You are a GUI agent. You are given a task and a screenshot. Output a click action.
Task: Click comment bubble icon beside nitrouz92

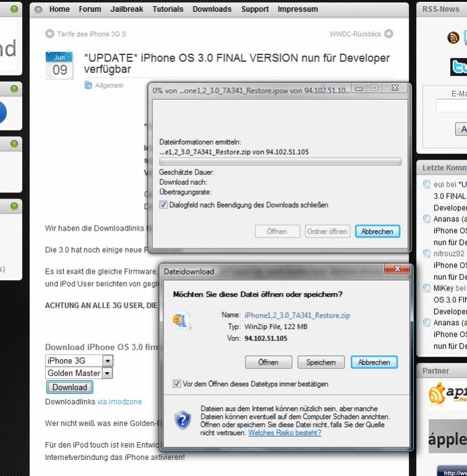(427, 253)
